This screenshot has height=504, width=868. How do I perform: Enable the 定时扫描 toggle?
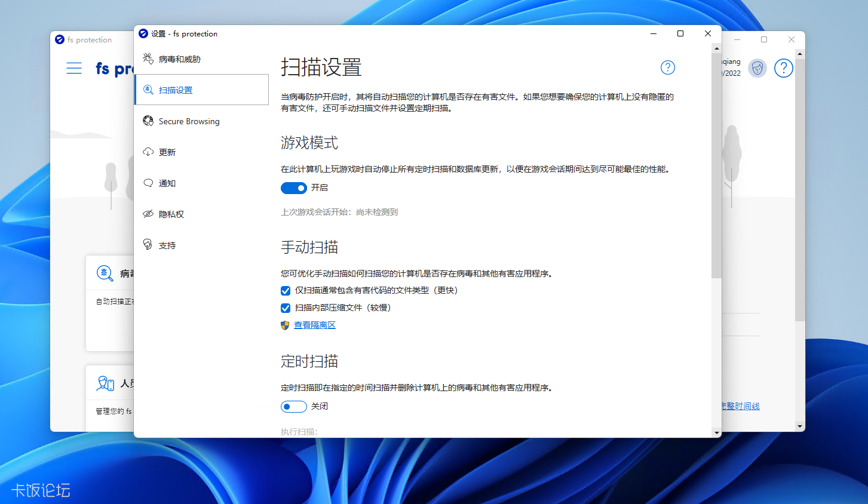pos(293,406)
